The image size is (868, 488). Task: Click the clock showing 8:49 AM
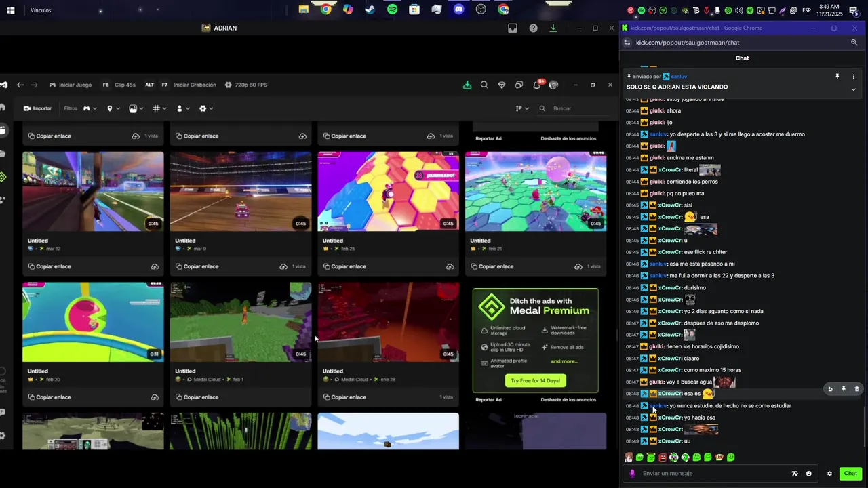(x=830, y=9)
